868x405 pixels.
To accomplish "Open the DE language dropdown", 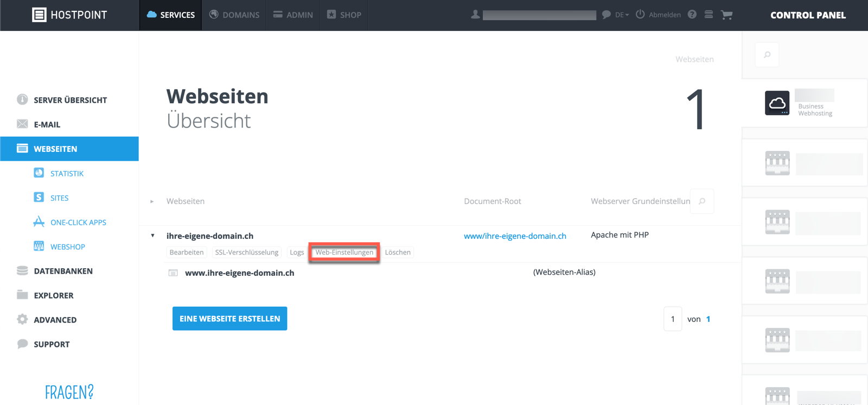I will point(622,15).
